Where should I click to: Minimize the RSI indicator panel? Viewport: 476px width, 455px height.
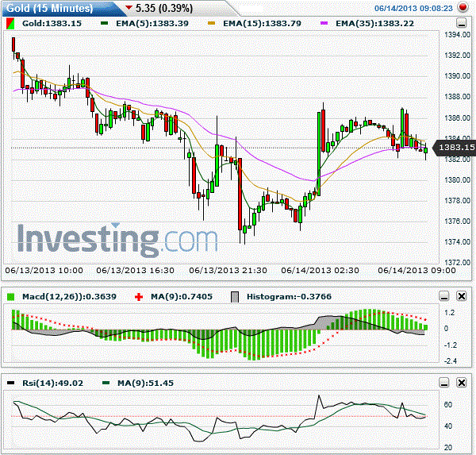pyautogui.click(x=444, y=383)
